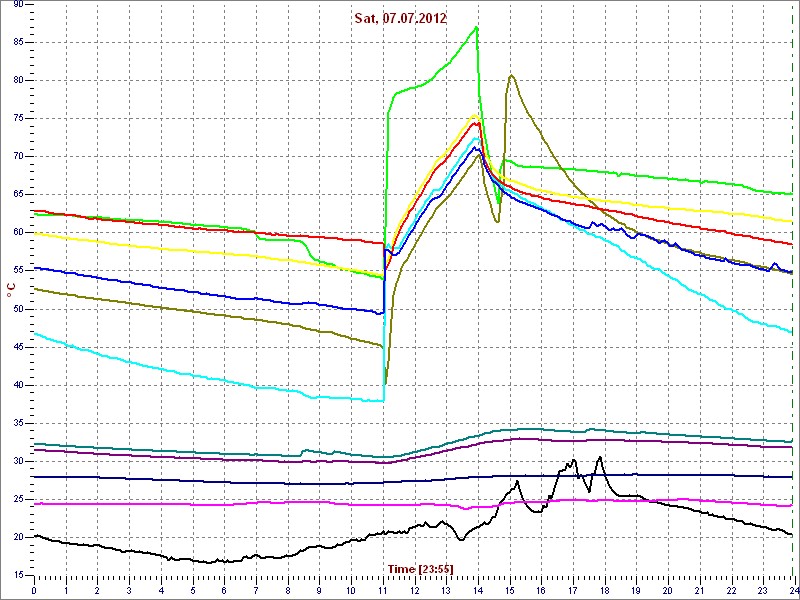The image size is (800, 600).
Task: Click hour 19 on the time axis
Action: tap(636, 591)
